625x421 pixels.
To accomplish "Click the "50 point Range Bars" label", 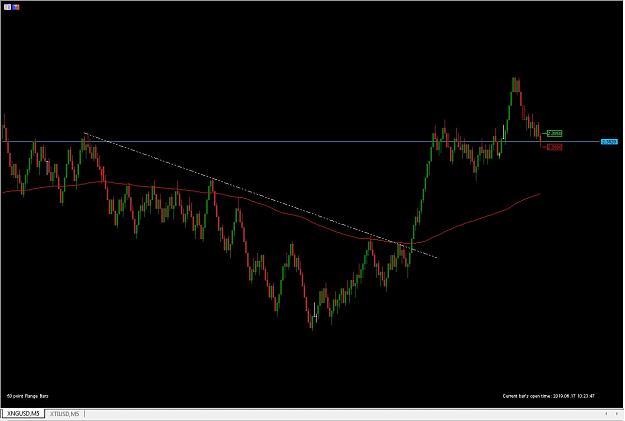I will 28,396.
